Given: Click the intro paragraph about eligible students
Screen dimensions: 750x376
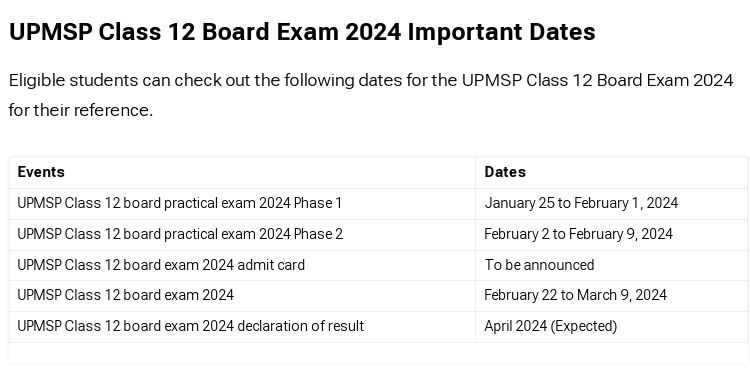Looking at the screenshot, I should (x=371, y=95).
